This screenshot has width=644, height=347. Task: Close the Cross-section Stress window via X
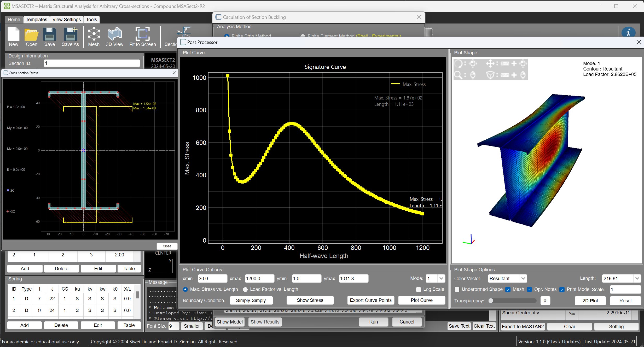tap(174, 73)
